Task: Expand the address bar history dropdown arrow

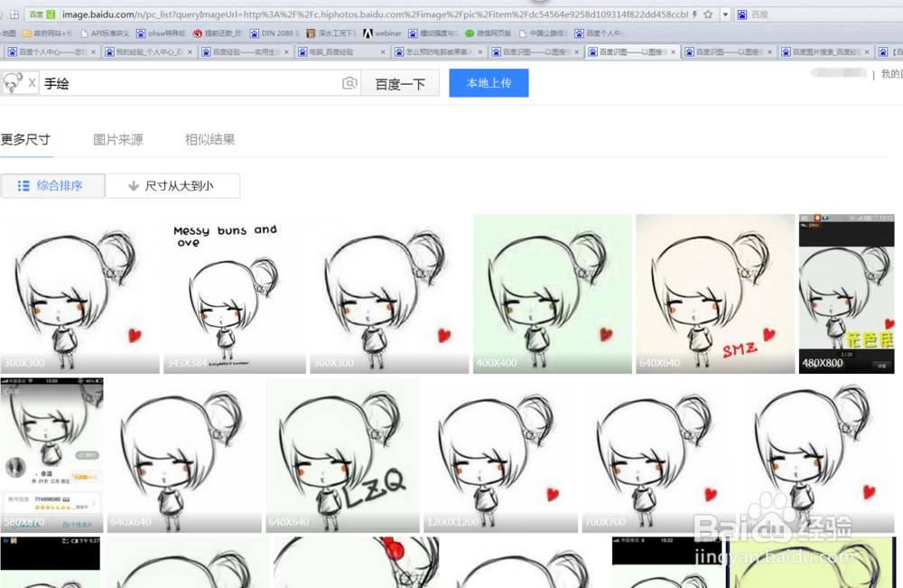Action: pyautogui.click(x=725, y=14)
